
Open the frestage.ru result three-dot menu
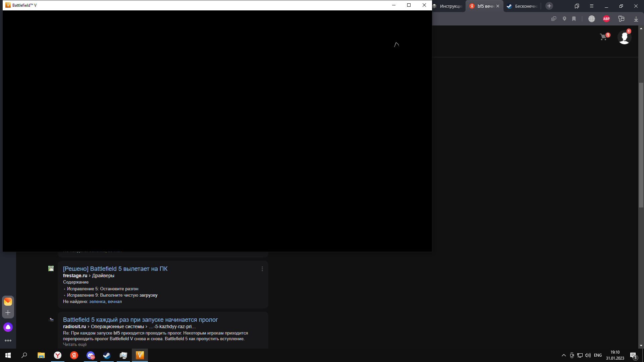[x=262, y=269]
